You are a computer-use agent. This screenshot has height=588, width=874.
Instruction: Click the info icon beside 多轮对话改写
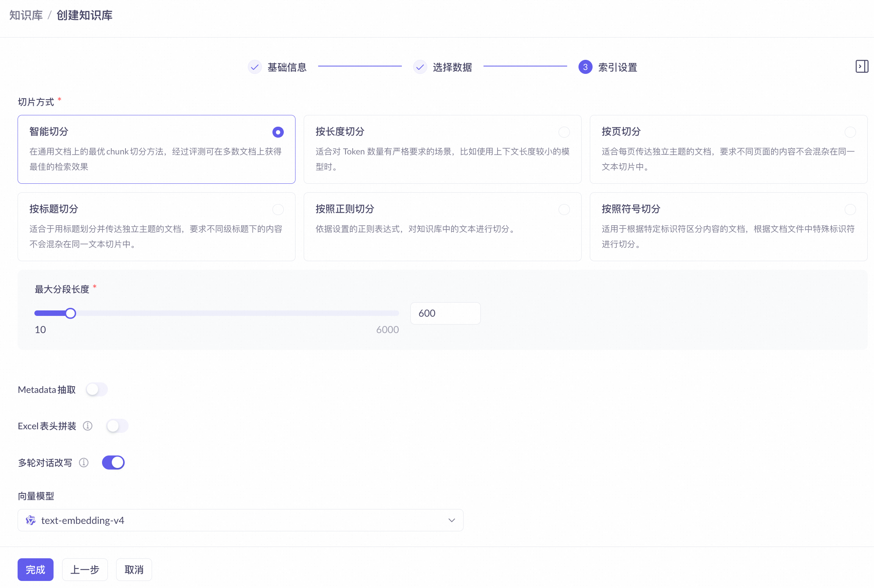[x=84, y=463]
